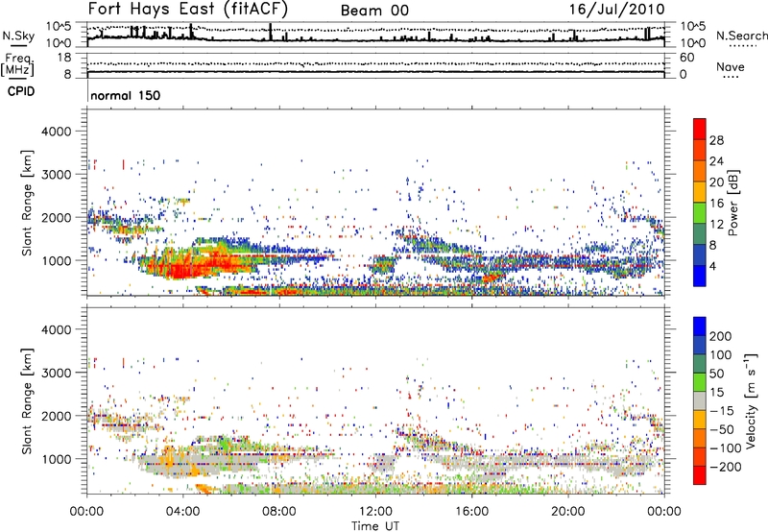This screenshot has height=532, width=768.
Task: Click the 'Time UT' axis label
Action: (x=375, y=526)
